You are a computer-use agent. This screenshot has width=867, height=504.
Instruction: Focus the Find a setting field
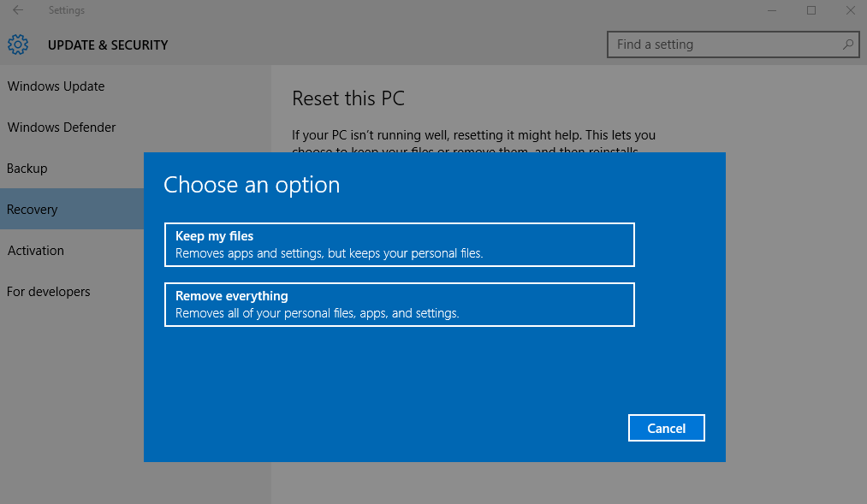[x=733, y=44]
